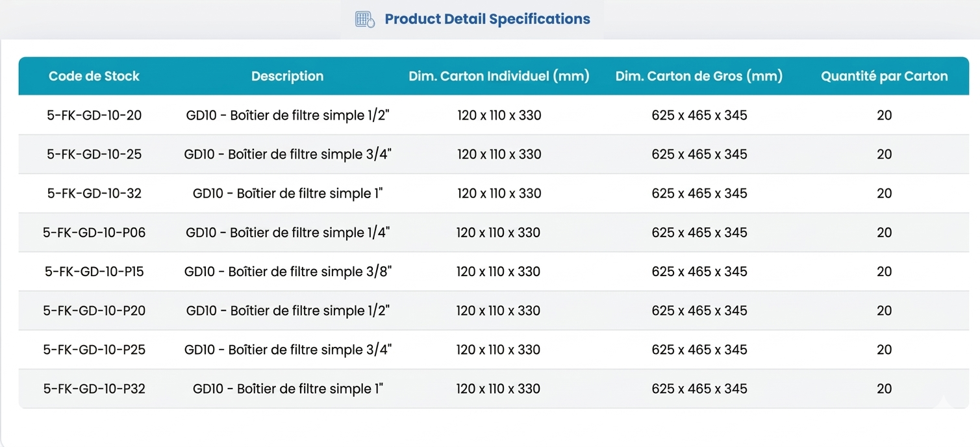This screenshot has height=447, width=980.
Task: Click the 1/4" Boîtier de filtre simple description
Action: (x=288, y=233)
